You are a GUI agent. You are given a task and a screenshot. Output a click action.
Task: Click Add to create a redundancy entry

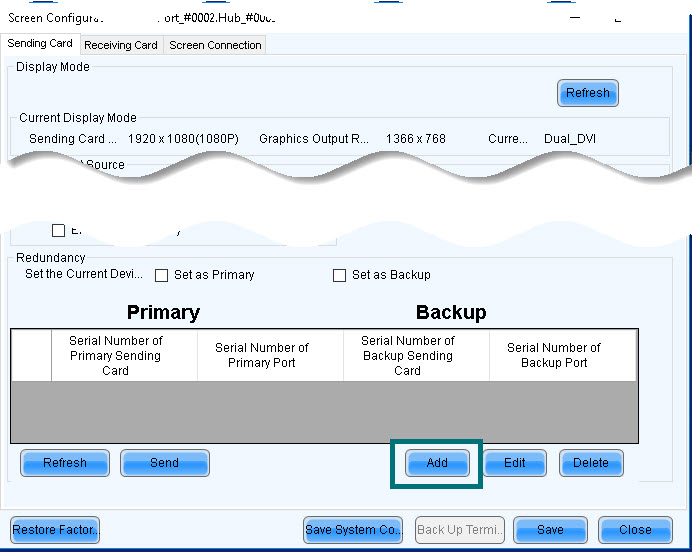coord(437,463)
